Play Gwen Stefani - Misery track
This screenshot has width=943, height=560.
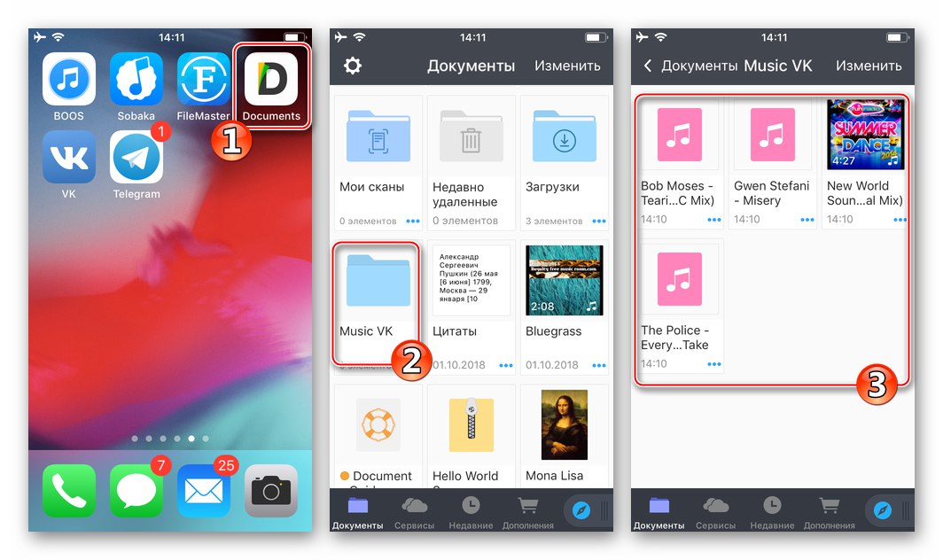pos(772,161)
